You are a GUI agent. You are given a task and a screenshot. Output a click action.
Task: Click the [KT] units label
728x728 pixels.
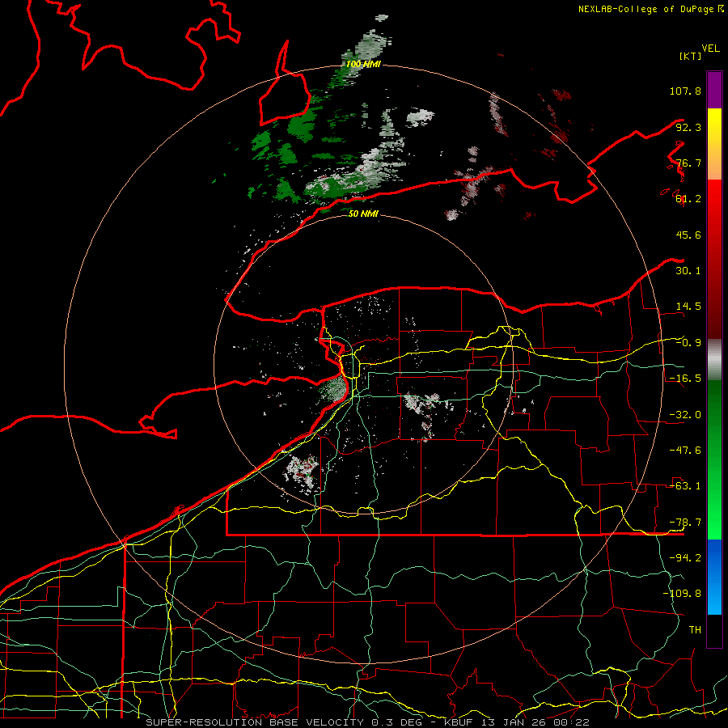point(690,56)
